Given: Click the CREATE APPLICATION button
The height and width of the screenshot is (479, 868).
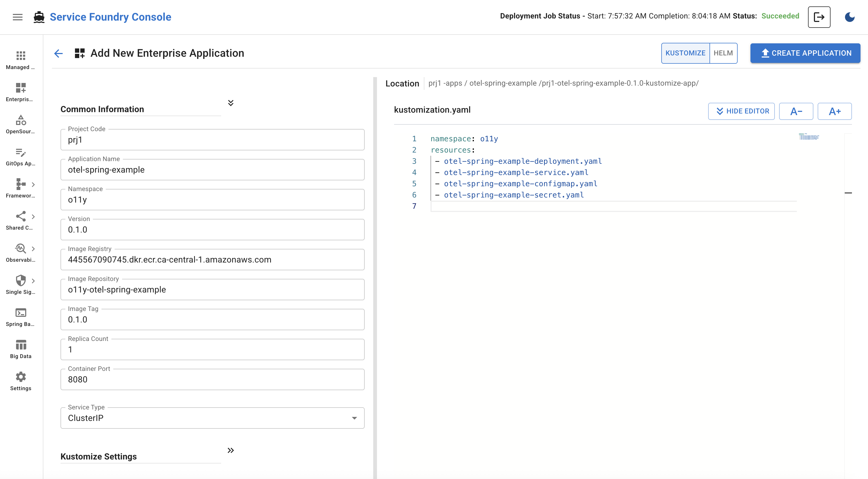Looking at the screenshot, I should 805,53.
